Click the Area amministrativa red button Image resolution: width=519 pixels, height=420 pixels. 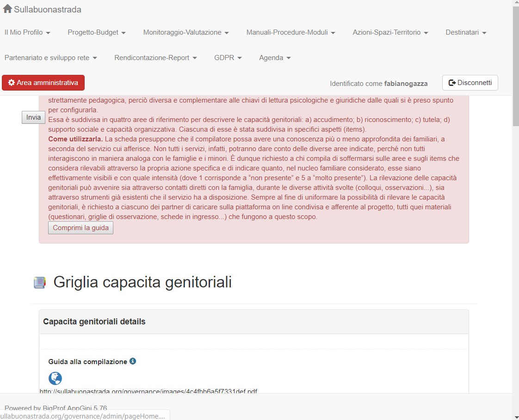point(43,83)
